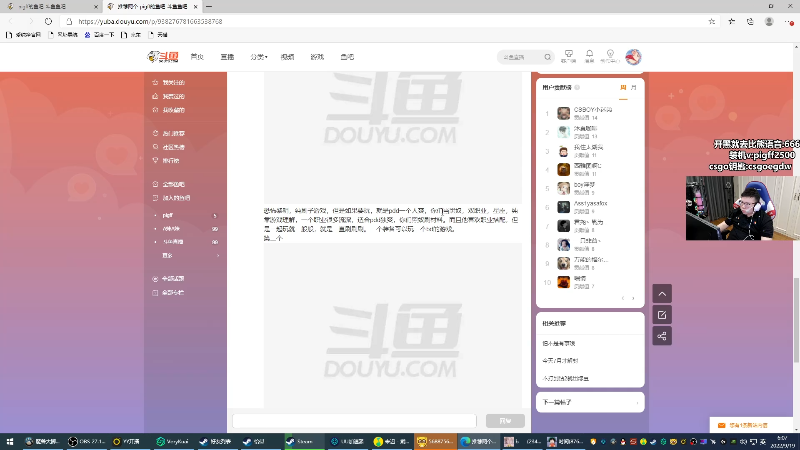Open the Baidu bookmark in favorites bar

99,35
